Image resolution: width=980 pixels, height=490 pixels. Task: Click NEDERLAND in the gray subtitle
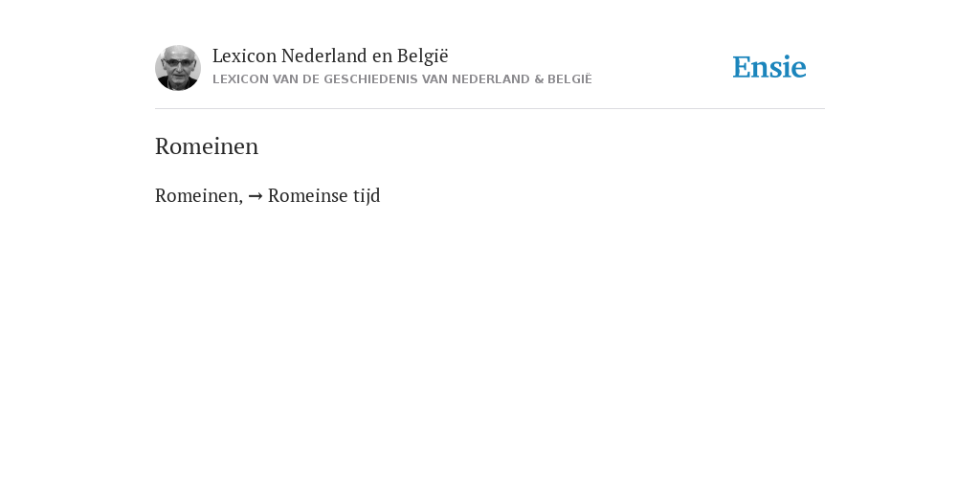[x=491, y=79]
